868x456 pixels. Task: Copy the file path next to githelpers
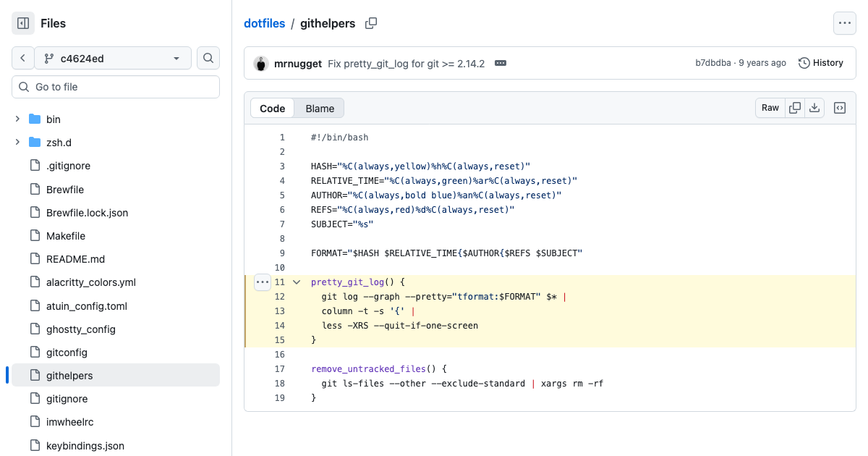tap(371, 23)
